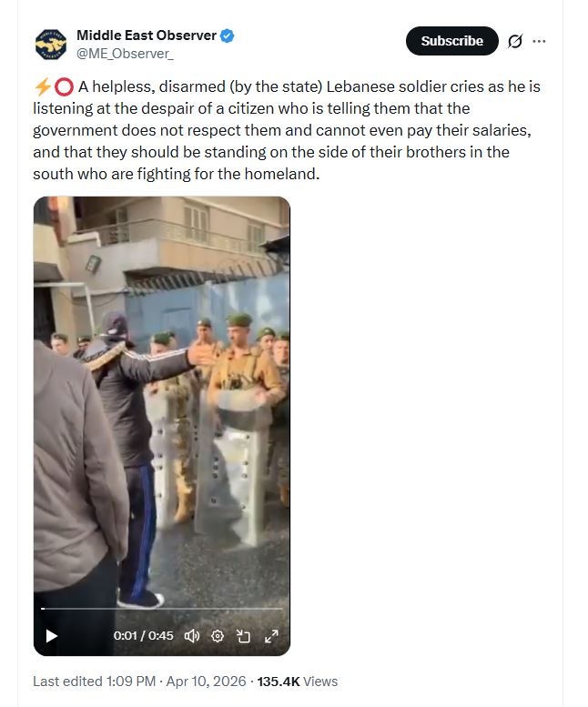The height and width of the screenshot is (707, 588).
Task: Toggle picture-in-picture video mode
Action: [x=244, y=636]
